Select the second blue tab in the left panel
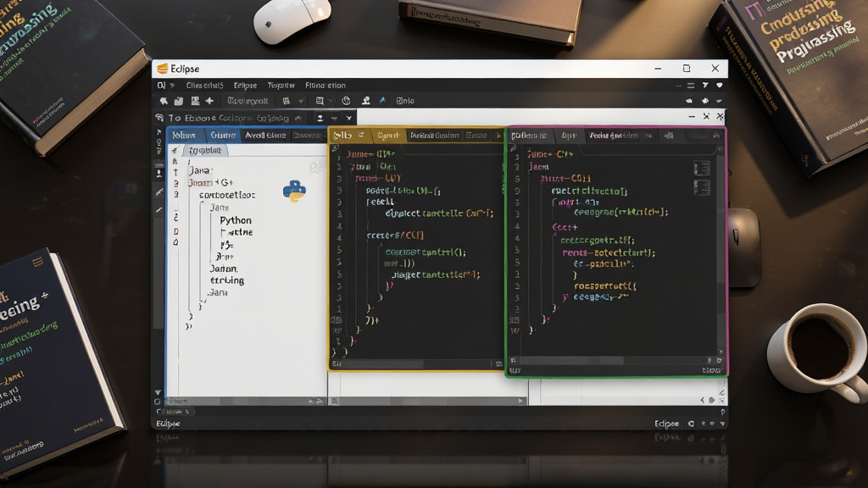 pos(223,135)
